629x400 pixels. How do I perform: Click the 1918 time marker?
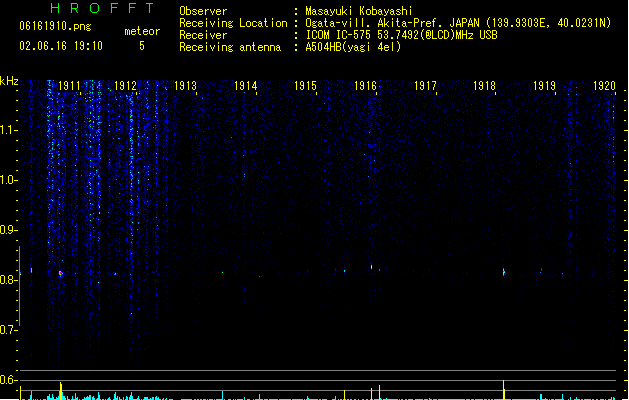485,86
